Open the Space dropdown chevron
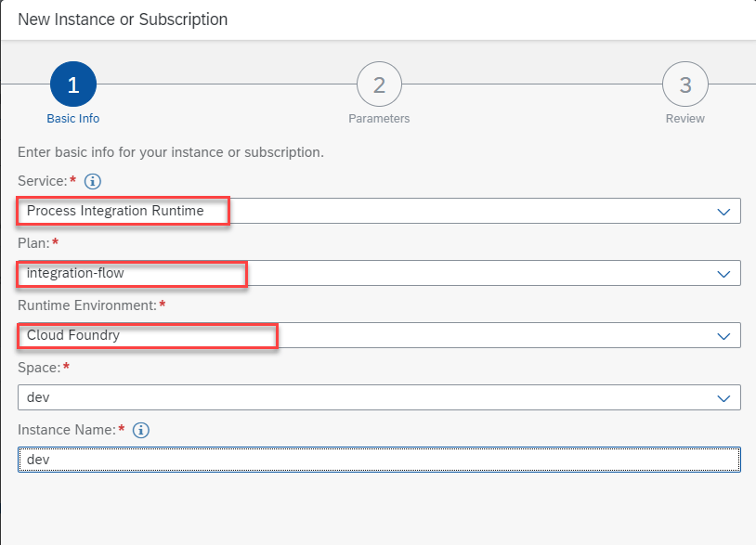756x545 pixels. click(723, 398)
